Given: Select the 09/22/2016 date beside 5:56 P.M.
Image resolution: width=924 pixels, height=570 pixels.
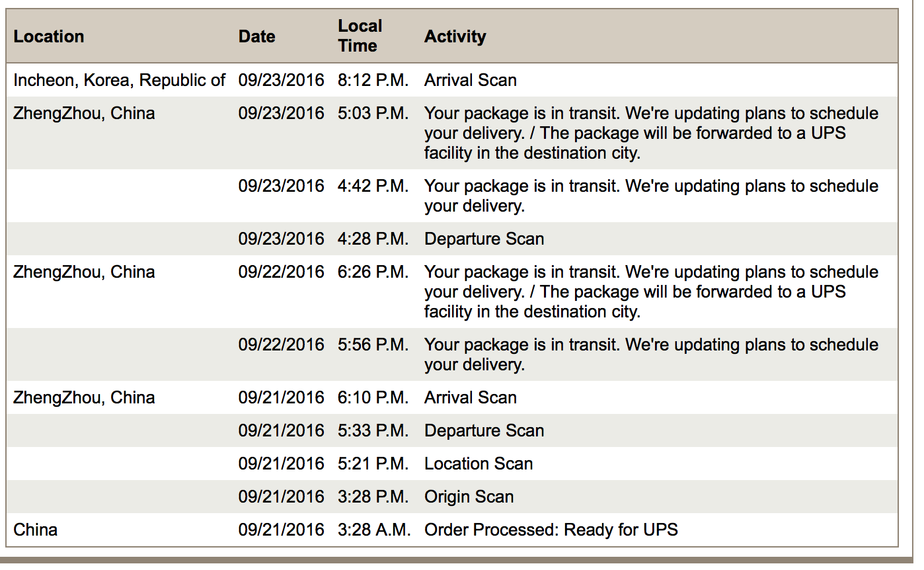Looking at the screenshot, I should click(x=282, y=345).
